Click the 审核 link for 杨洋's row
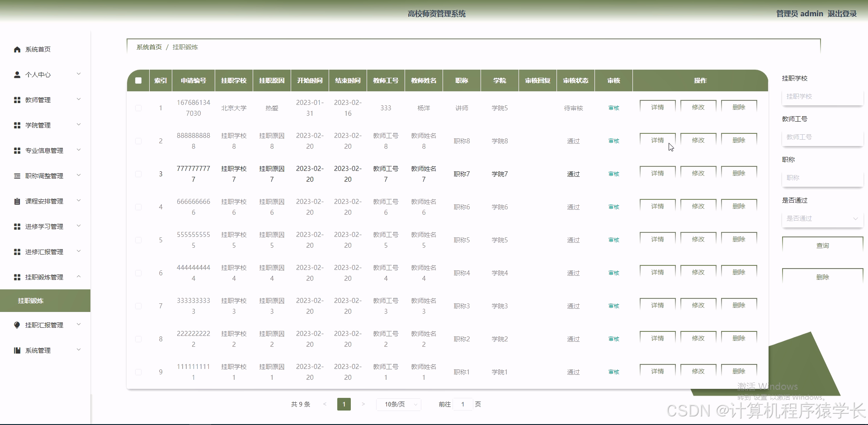868x425 pixels. coord(613,108)
